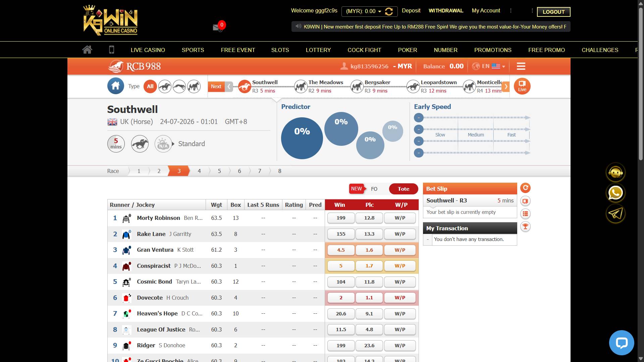644x362 pixels.
Task: Open the inbox mail icon
Action: 217,27
